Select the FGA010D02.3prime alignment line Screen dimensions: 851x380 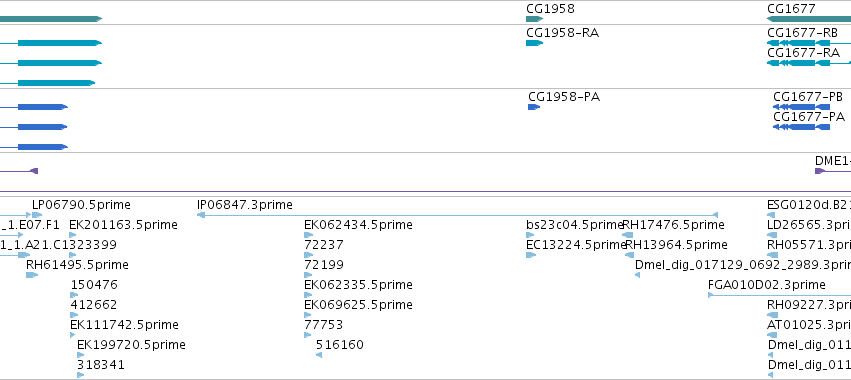[779, 295]
